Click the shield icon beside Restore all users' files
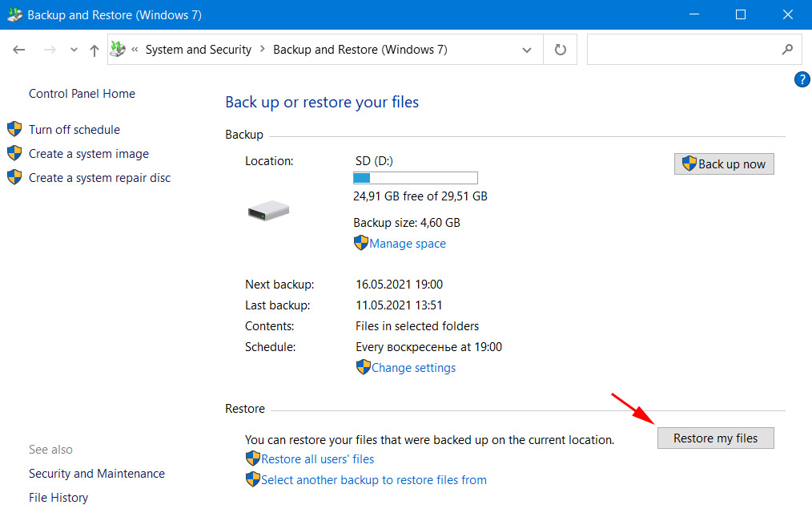This screenshot has width=812, height=525. click(x=253, y=458)
